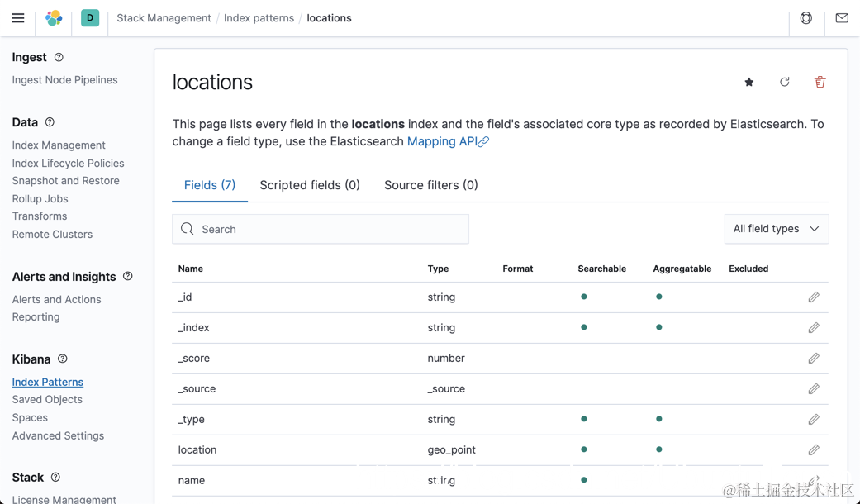Switch to Scripted fields tab
860x504 pixels.
tap(310, 185)
